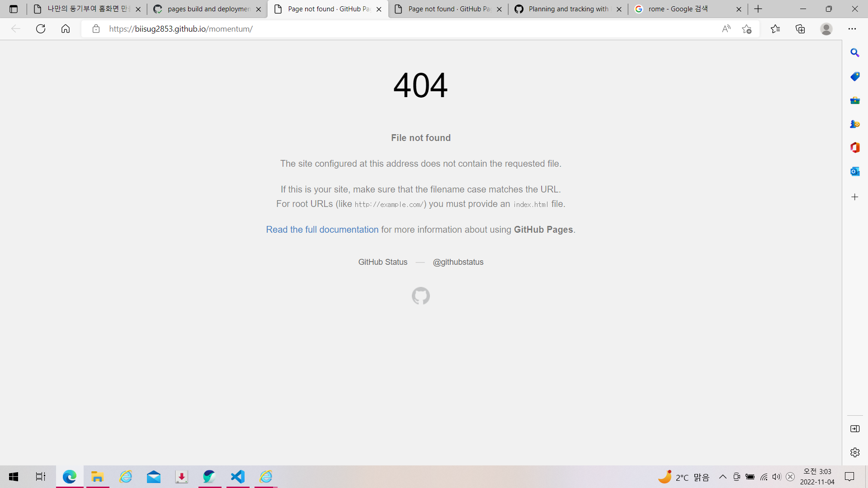Open File Explorer from taskbar
The image size is (868, 488).
point(97,477)
